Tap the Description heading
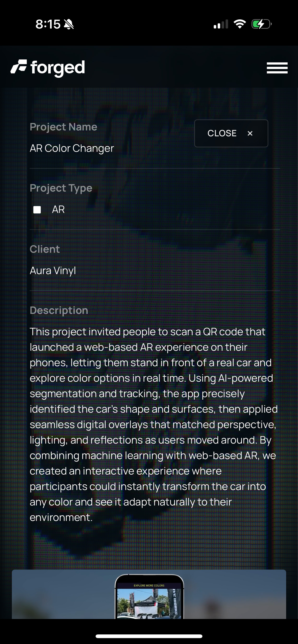This screenshot has width=298, height=644. click(59, 310)
